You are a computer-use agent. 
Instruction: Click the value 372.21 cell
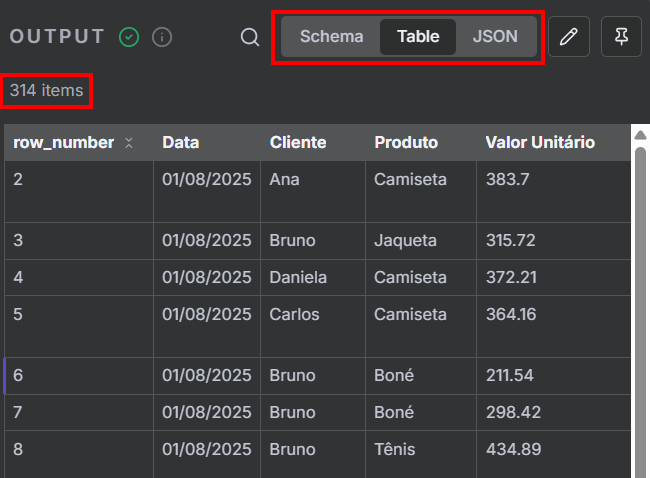(553, 277)
